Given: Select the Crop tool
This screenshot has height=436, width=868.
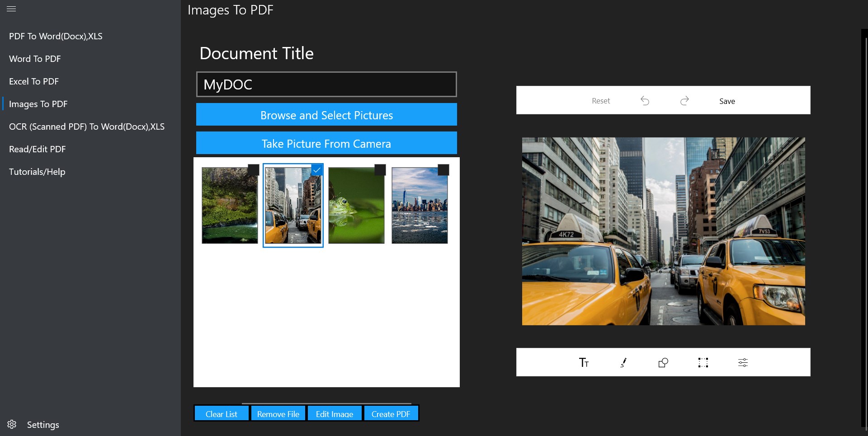Looking at the screenshot, I should [703, 362].
